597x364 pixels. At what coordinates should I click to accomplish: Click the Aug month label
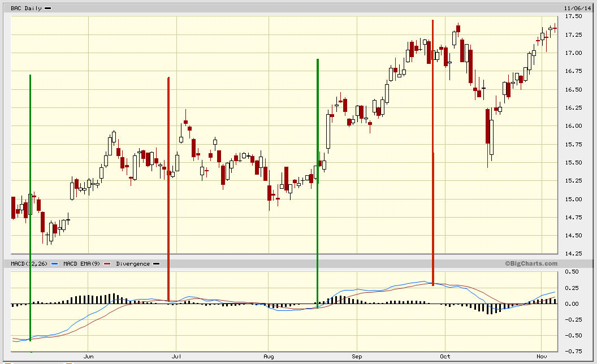[x=269, y=357]
